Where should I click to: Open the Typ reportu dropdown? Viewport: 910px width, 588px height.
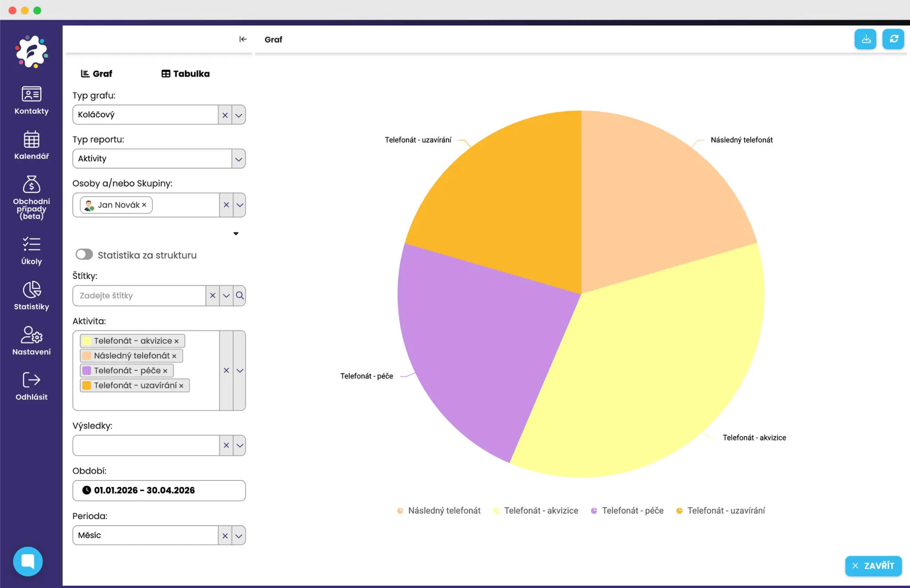click(x=239, y=159)
